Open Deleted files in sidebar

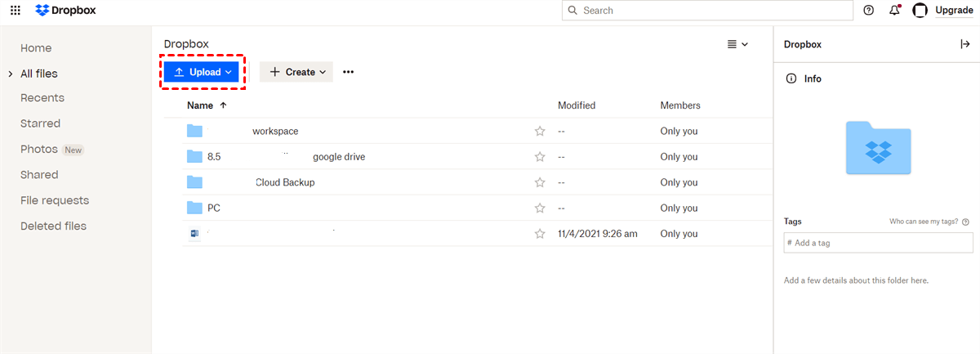point(53,226)
